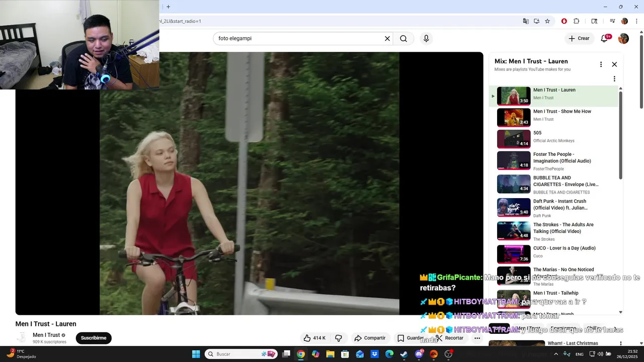Click the Compartir button
644x362 pixels.
tap(370, 338)
